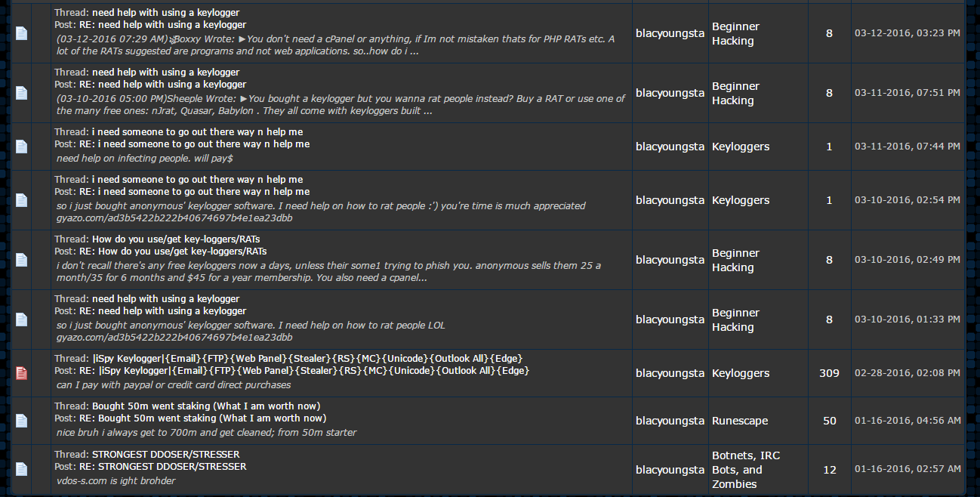The width and height of the screenshot is (980, 497).
Task: Open Keyloggers forum in the 03-10-2016, 02:54 PM row
Action: [x=741, y=200]
